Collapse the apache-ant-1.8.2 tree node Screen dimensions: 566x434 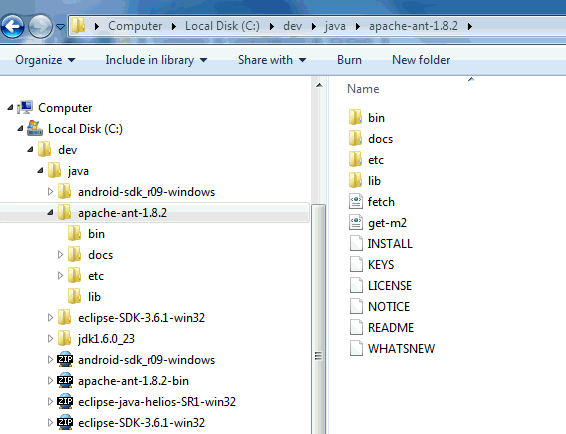pyautogui.click(x=50, y=213)
